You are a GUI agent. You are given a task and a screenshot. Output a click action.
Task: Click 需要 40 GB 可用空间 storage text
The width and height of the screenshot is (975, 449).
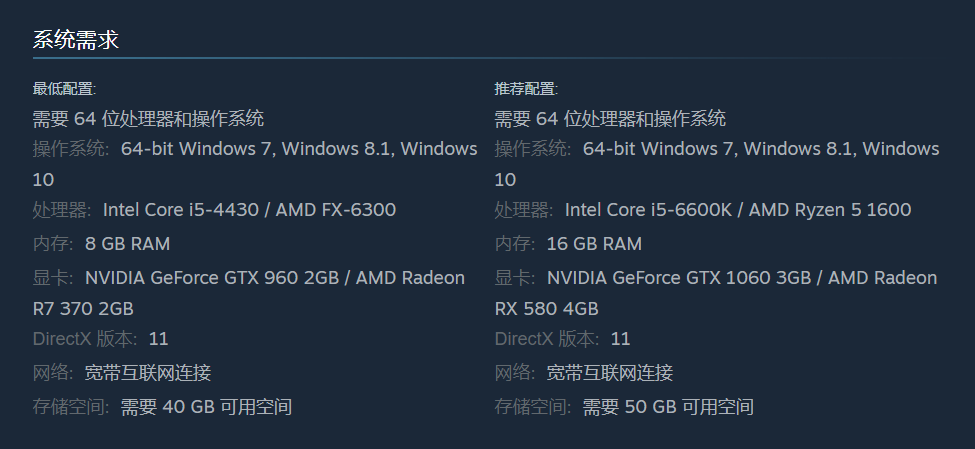(206, 407)
